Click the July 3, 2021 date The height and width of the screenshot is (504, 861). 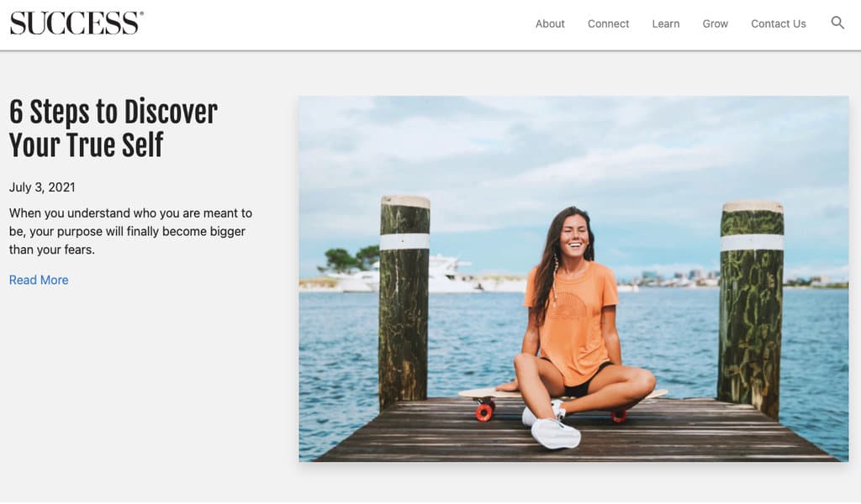42,187
